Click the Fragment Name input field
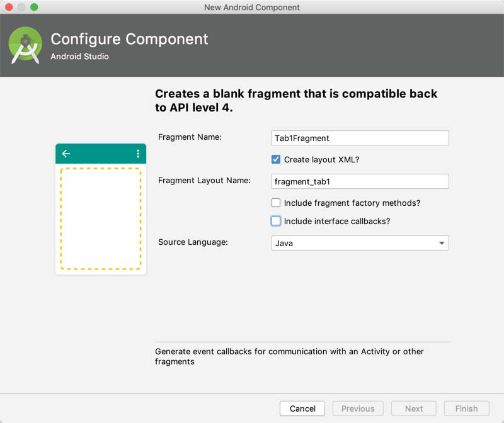Image resolution: width=504 pixels, height=423 pixels. [360, 138]
